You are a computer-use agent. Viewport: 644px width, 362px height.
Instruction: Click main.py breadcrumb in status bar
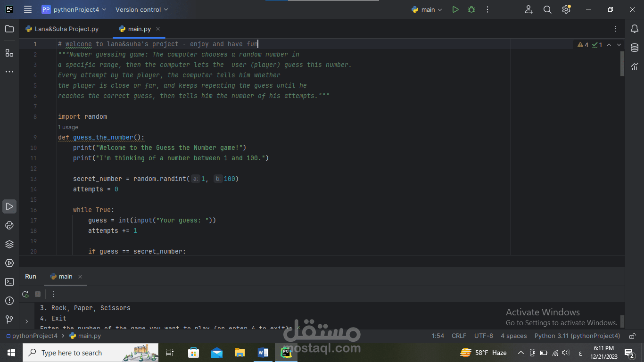pos(85,336)
